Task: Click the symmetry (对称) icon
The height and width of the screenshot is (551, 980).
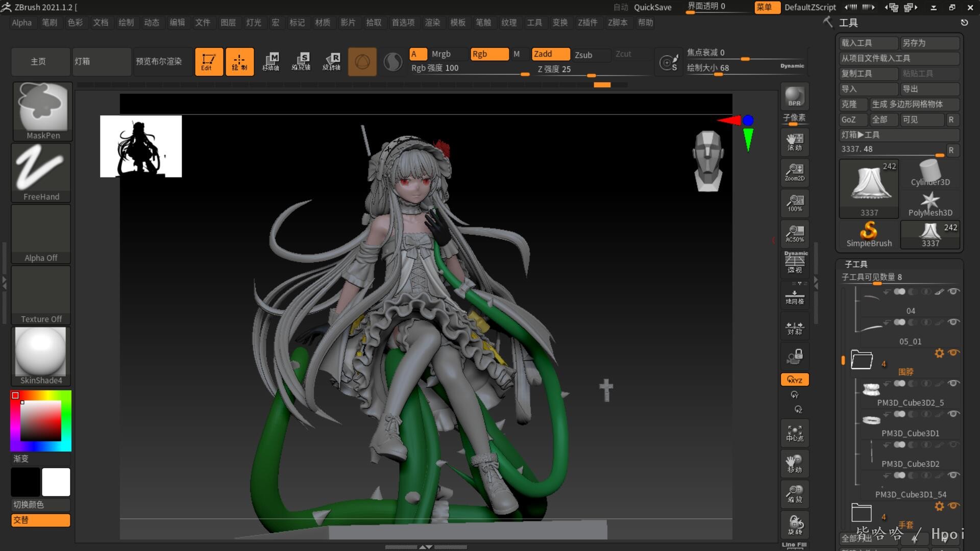Action: point(795,328)
